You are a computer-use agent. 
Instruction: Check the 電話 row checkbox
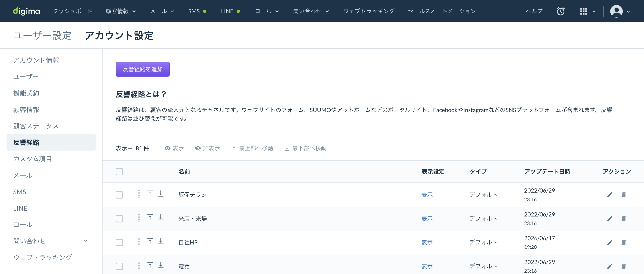[x=119, y=266]
